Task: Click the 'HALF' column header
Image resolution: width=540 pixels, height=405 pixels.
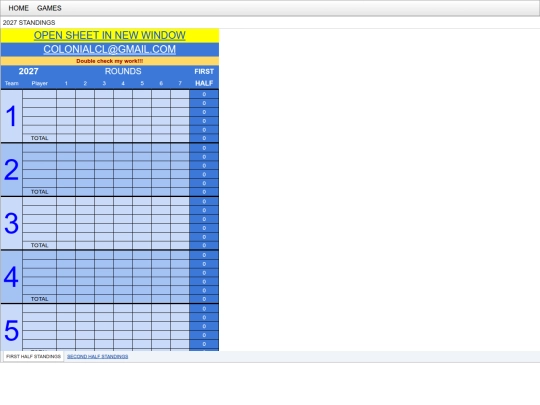Action: [204, 83]
